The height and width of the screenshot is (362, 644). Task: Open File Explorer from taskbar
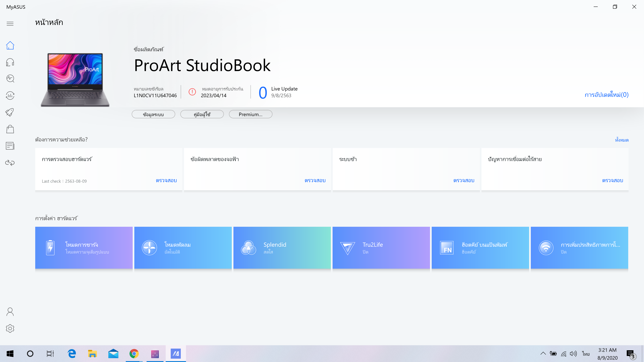(x=92, y=353)
